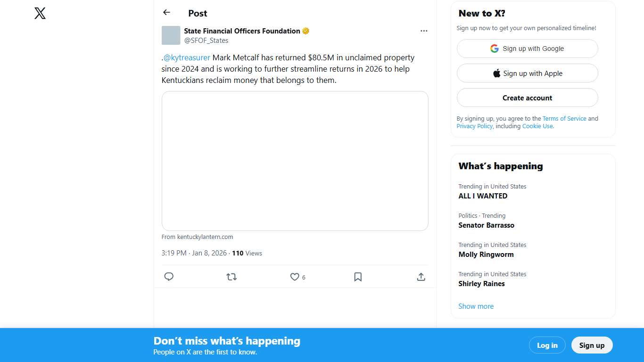Open the Terms of Service link
Screen dimensions: 644x362
pyautogui.click(x=564, y=119)
